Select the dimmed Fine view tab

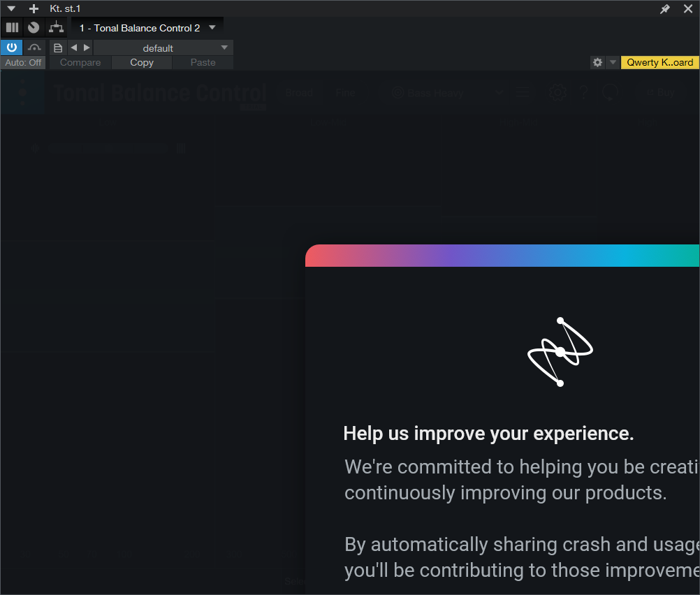pyautogui.click(x=346, y=93)
